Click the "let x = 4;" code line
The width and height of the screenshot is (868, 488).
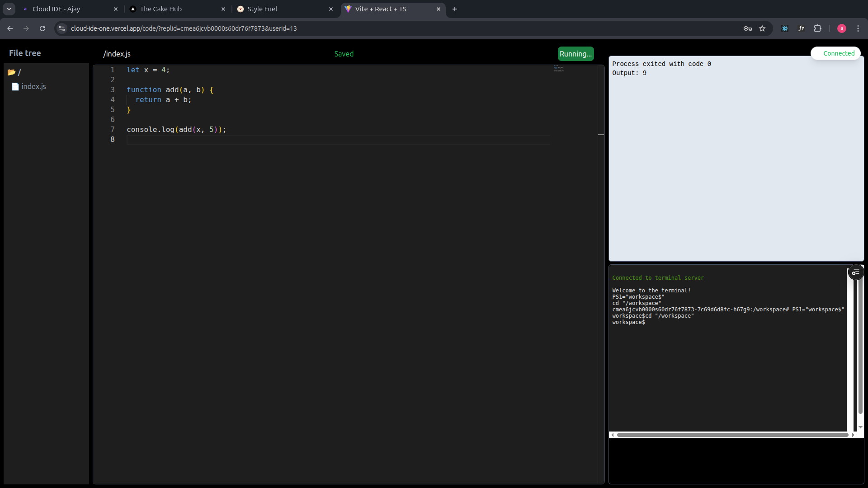pos(148,70)
